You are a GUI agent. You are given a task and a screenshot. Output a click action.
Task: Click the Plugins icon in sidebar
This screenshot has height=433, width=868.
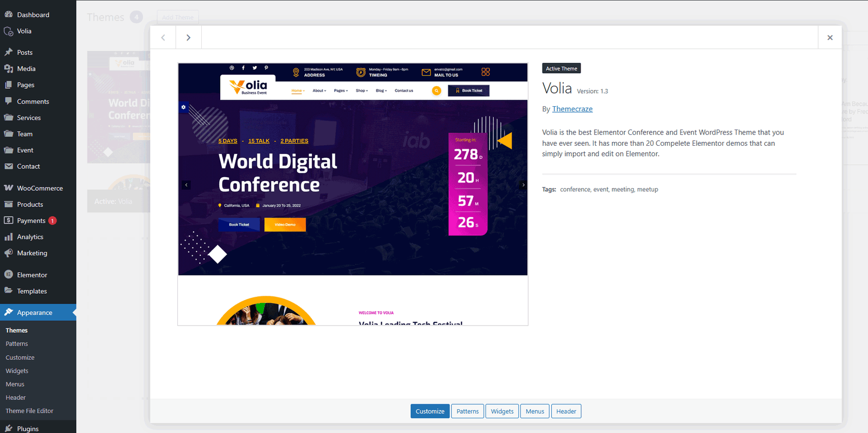point(9,428)
